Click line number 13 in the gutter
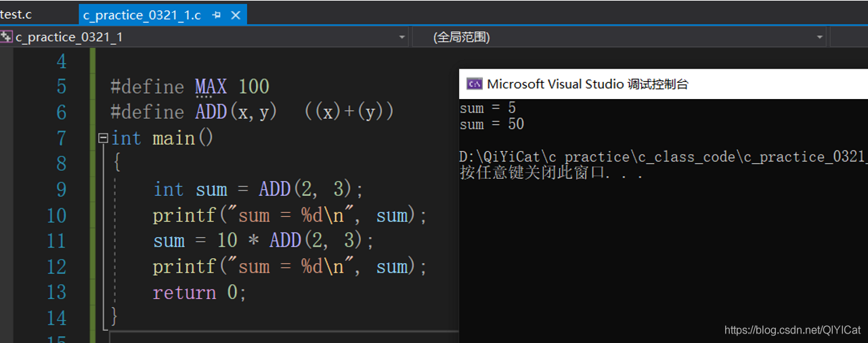This screenshot has height=343, width=868. point(57,292)
